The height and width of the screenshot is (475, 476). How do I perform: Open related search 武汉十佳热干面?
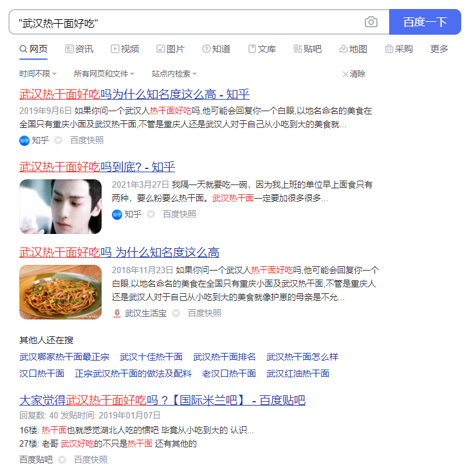coord(151,357)
